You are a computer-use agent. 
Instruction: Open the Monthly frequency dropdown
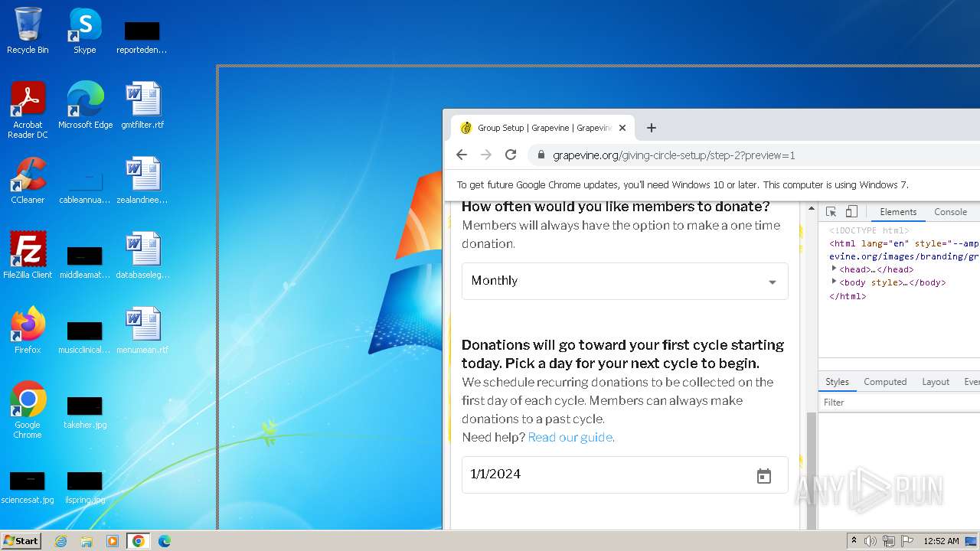coord(625,281)
